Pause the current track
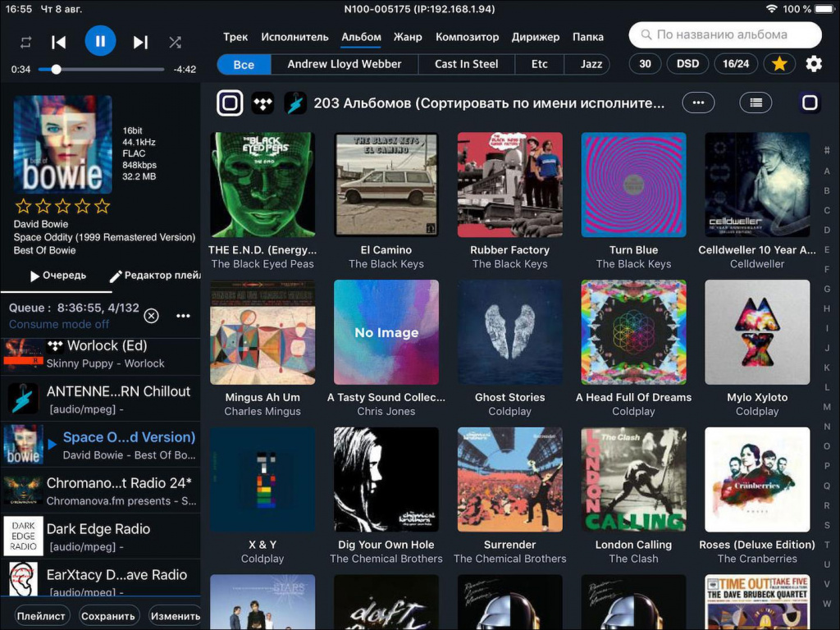The width and height of the screenshot is (840, 630). coord(100,40)
